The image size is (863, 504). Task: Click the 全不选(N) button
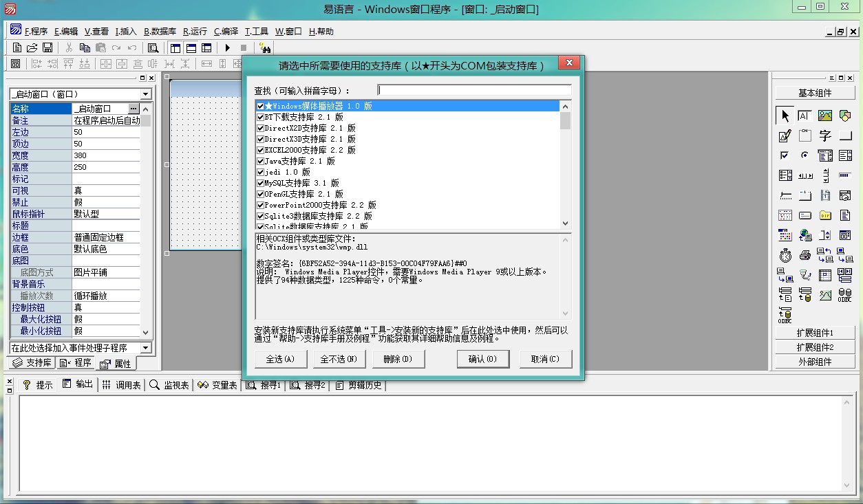[339, 359]
